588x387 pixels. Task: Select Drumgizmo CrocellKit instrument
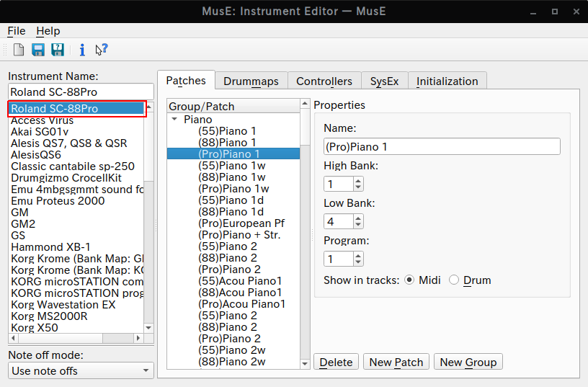pos(76,178)
